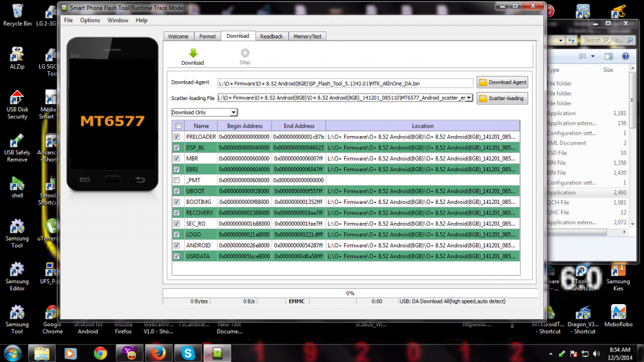Click the Windows Start button
Screen dimensions: 644x362
[13, 353]
